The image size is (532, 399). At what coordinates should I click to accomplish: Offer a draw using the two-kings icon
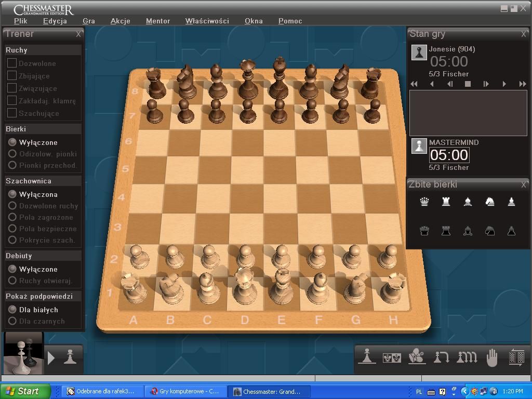click(392, 357)
